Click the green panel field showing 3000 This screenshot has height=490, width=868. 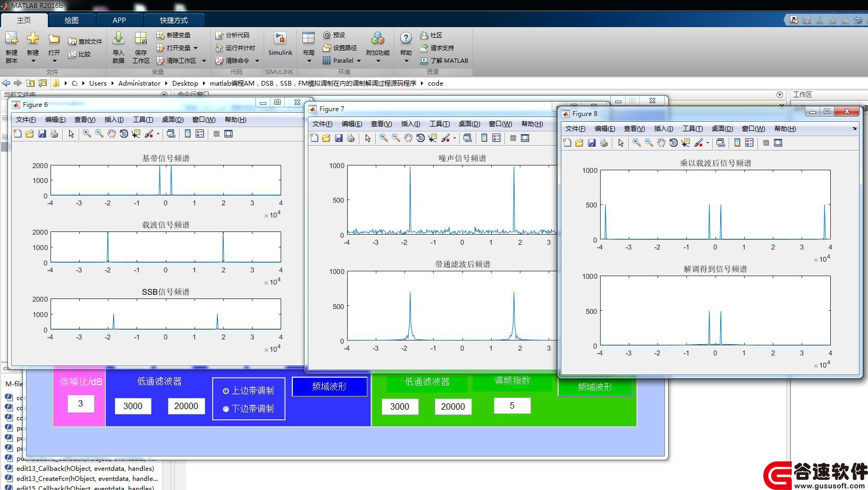[400, 406]
